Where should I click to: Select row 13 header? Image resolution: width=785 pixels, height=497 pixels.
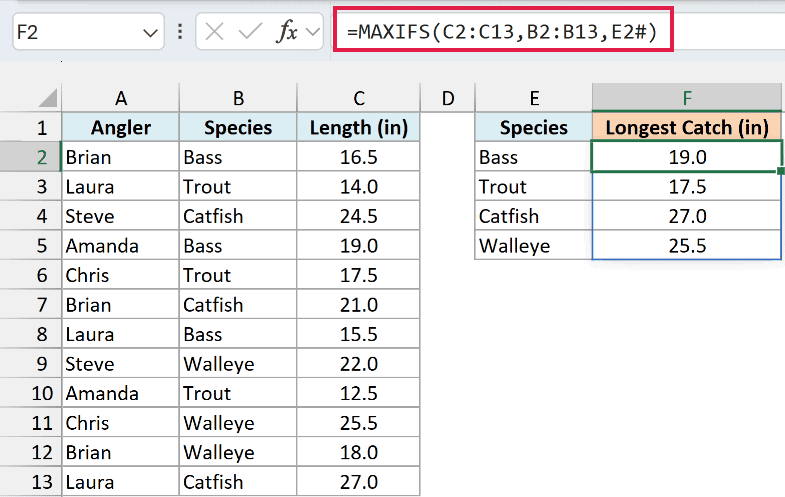coord(31,481)
